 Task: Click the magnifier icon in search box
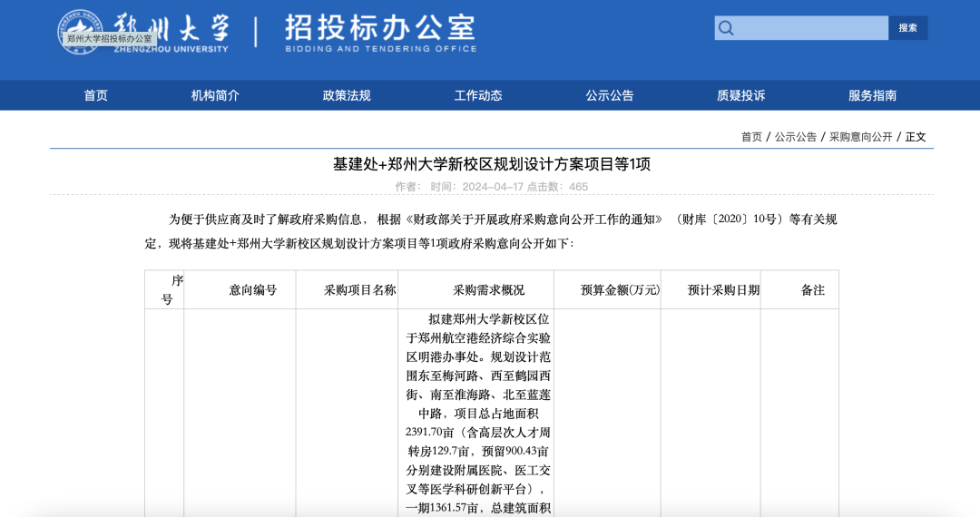pos(726,28)
